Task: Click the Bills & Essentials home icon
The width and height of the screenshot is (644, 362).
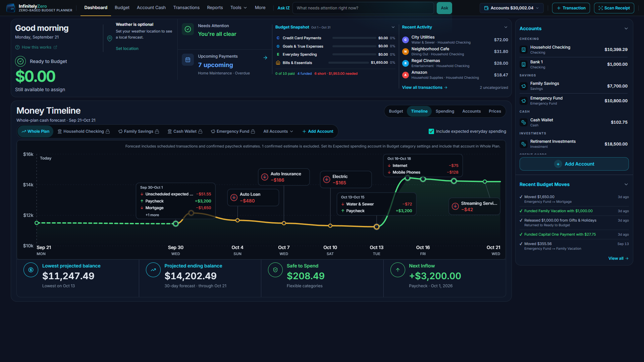Action: coord(278,63)
